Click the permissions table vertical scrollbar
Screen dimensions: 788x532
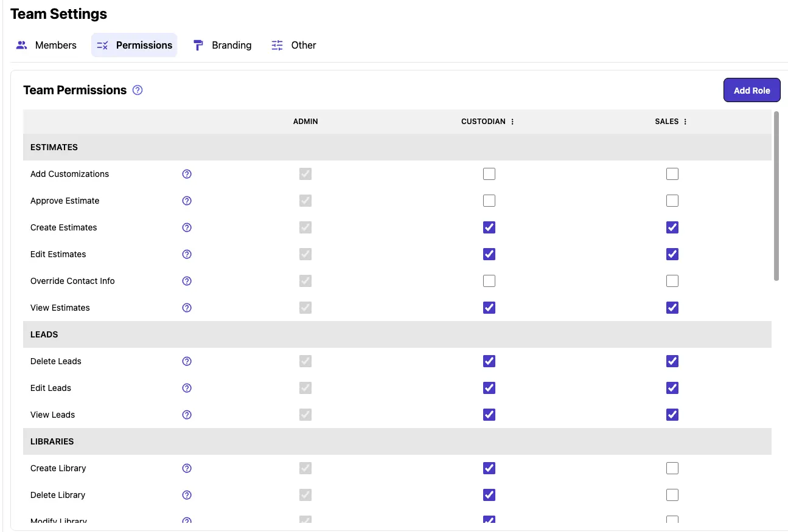click(776, 196)
